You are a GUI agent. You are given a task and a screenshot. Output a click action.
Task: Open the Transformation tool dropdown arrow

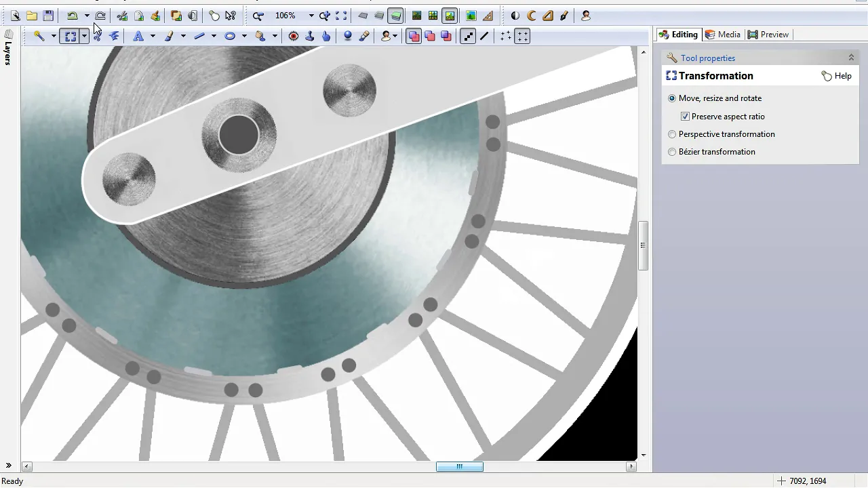tap(84, 36)
